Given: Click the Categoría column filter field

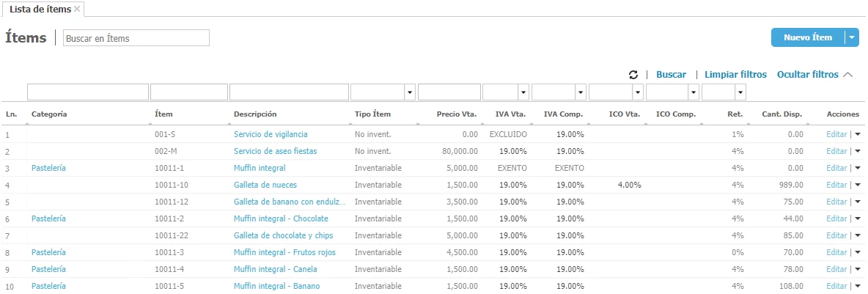Looking at the screenshot, I should point(87,92).
